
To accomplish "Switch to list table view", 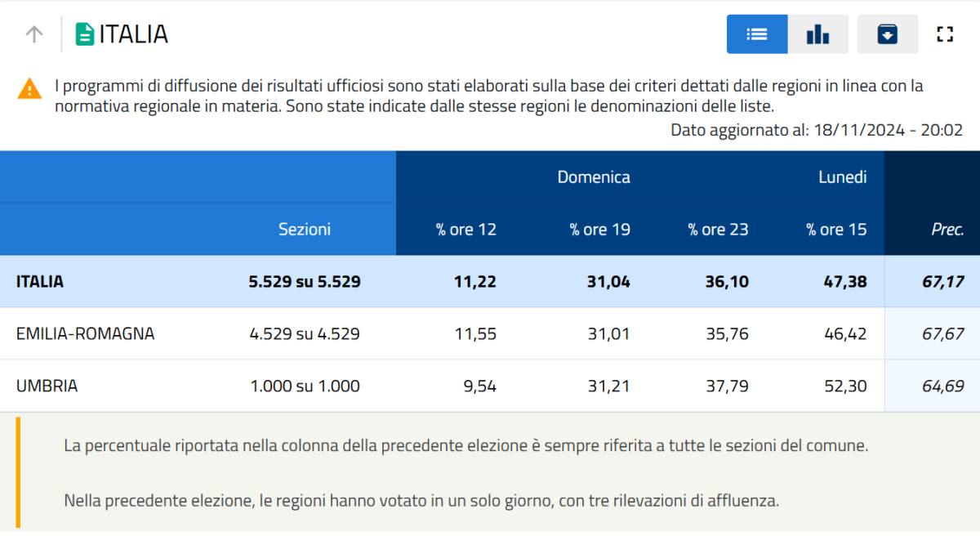I will click(x=757, y=34).
